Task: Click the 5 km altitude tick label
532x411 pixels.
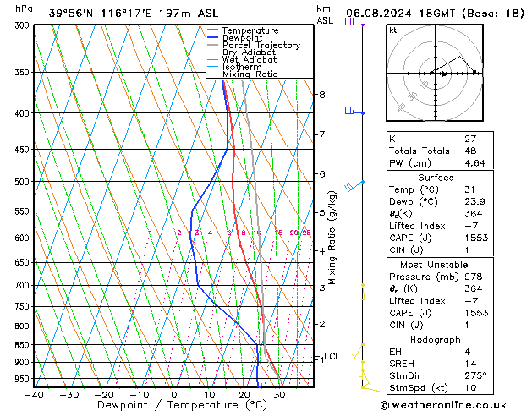Action: point(322,213)
